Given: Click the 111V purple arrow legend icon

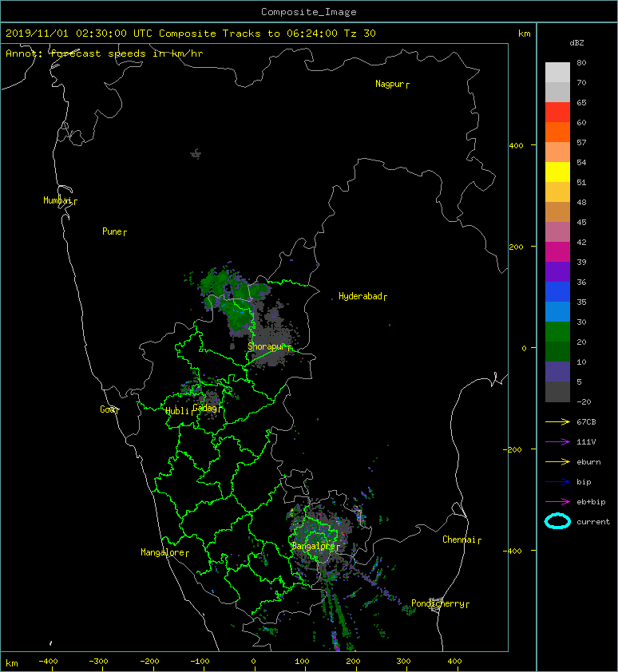Looking at the screenshot, I should point(557,442).
